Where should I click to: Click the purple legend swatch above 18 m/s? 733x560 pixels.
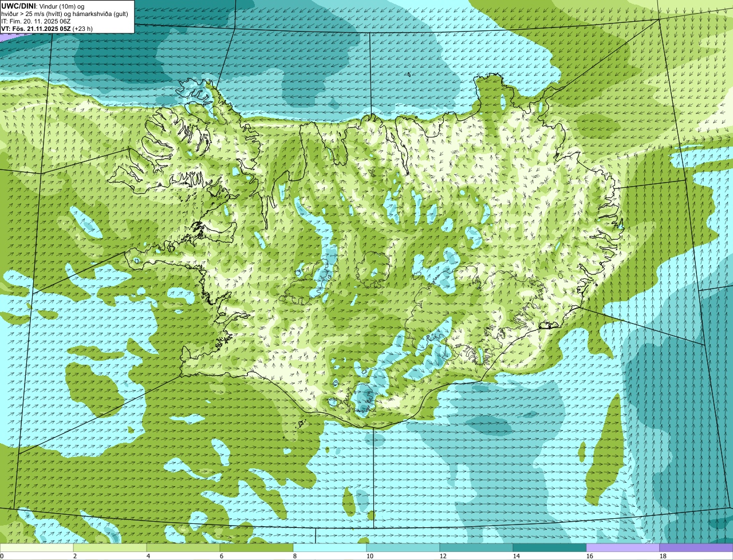pyautogui.click(x=696, y=547)
